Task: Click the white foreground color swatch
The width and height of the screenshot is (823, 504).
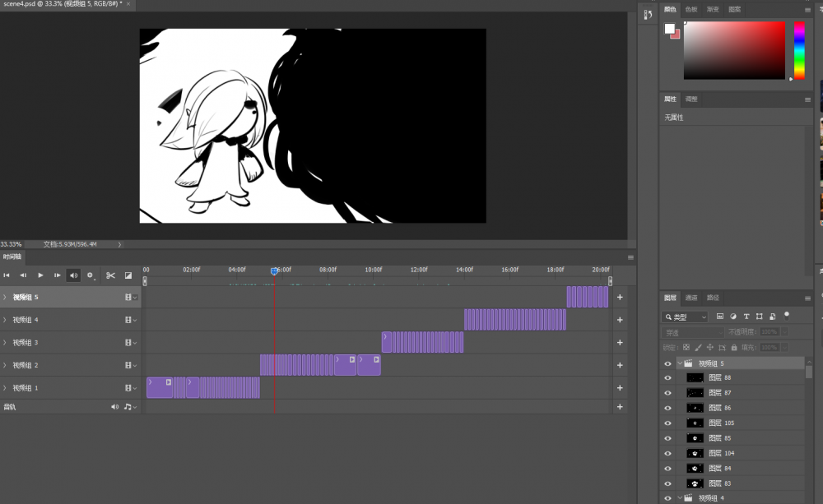Action: pyautogui.click(x=670, y=29)
